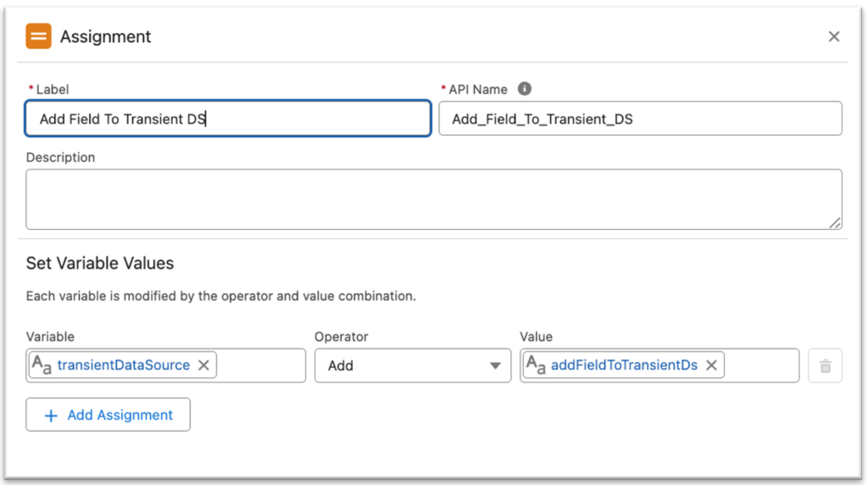Click empty space in the Variable combobox
The height and width of the screenshot is (485, 868).
[x=261, y=365]
